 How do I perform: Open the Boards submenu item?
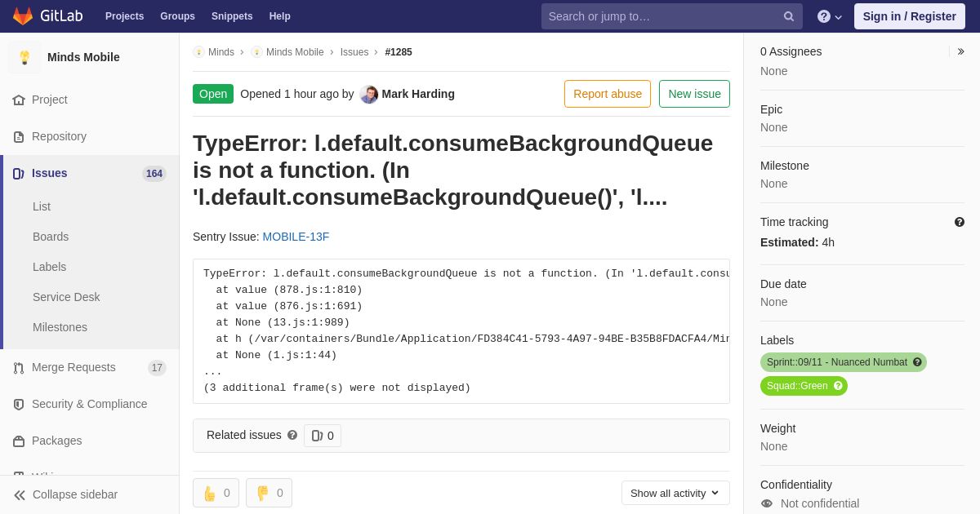pos(51,237)
